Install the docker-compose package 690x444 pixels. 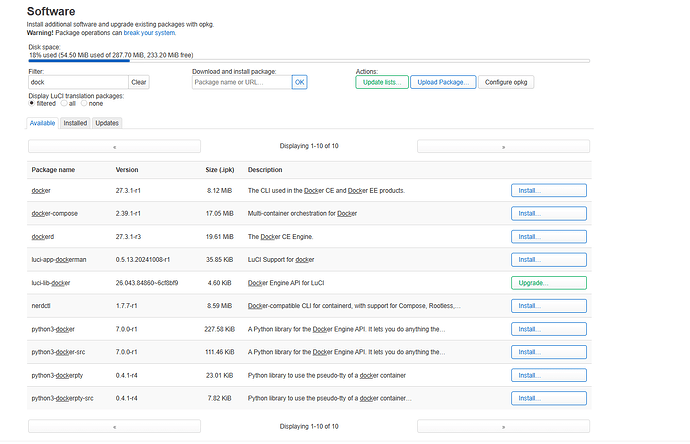pyautogui.click(x=548, y=213)
